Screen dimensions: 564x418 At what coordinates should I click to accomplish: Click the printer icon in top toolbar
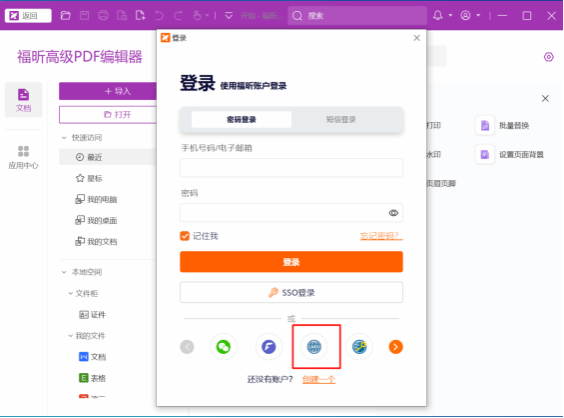click(103, 15)
